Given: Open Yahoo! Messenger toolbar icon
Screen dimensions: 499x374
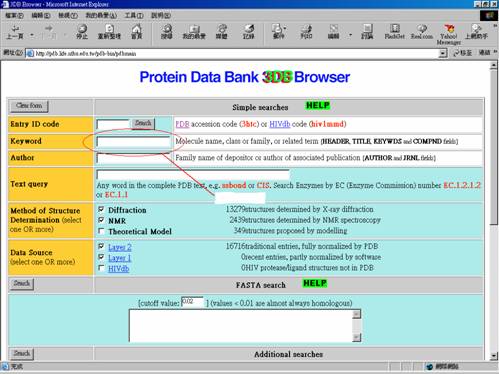Looking at the screenshot, I should pyautogui.click(x=449, y=34).
